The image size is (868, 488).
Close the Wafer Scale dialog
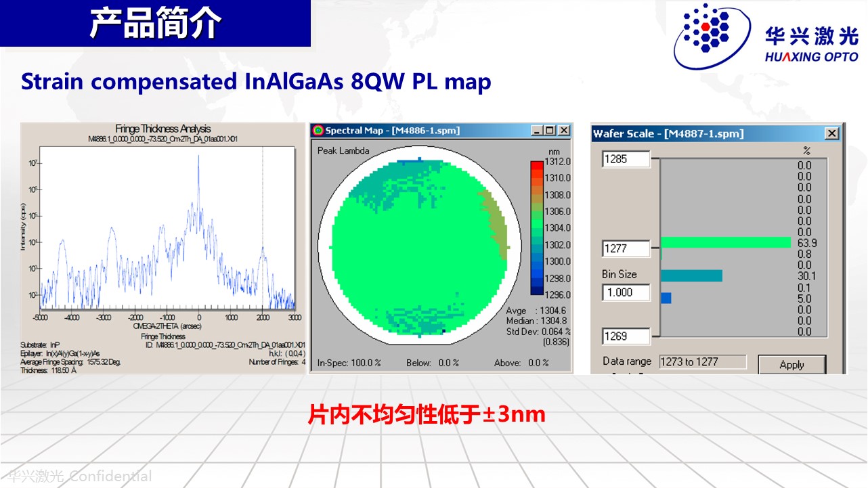[831, 133]
